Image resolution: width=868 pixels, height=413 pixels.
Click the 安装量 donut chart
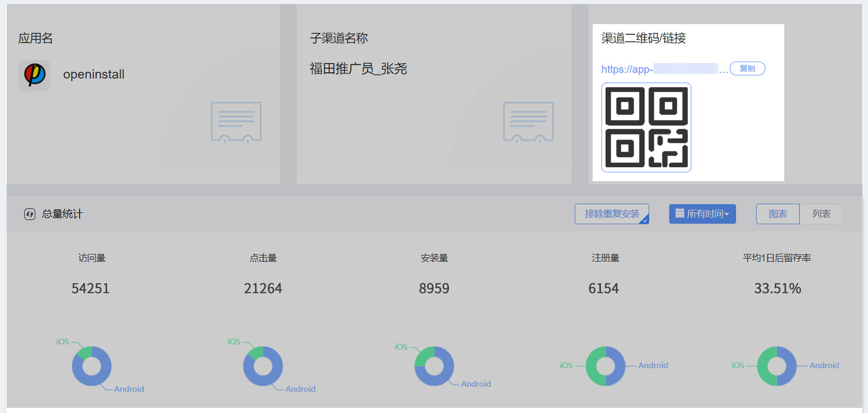(434, 366)
